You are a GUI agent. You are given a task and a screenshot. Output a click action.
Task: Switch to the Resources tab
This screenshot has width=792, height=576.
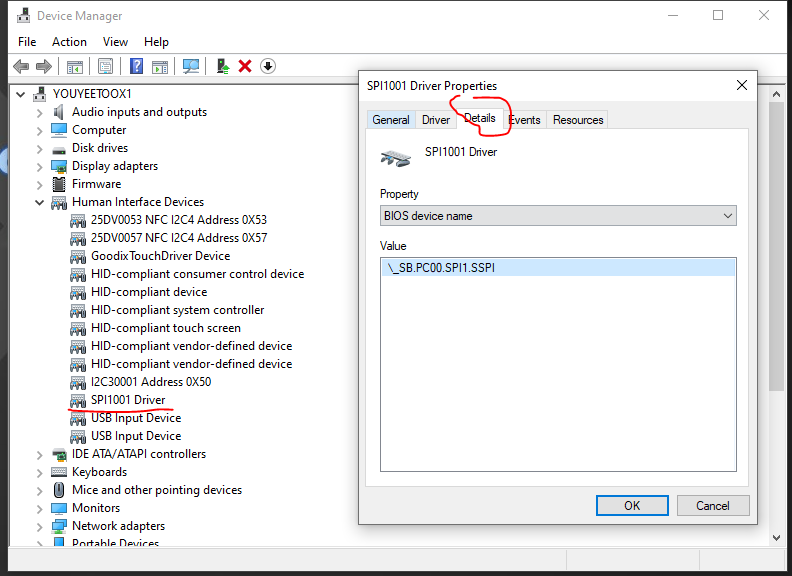point(578,120)
